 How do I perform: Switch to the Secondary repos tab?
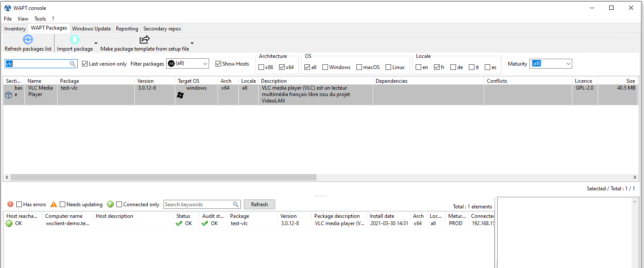pos(162,29)
